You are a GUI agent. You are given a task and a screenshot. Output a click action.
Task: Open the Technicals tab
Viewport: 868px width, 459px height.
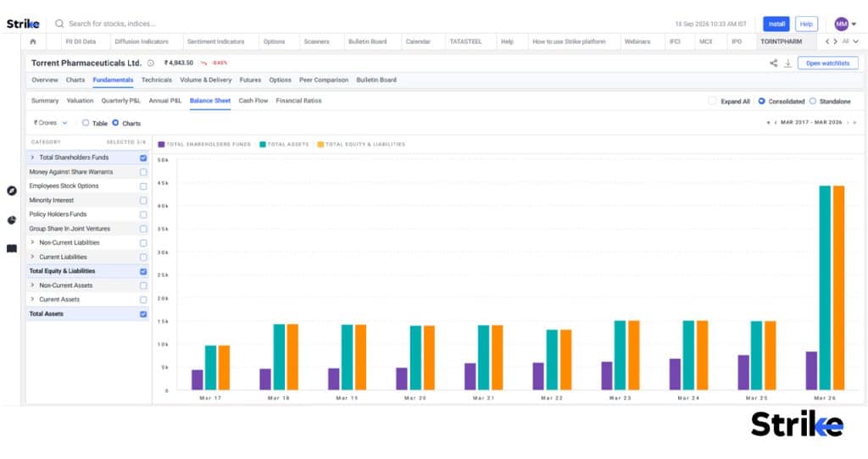(x=157, y=80)
